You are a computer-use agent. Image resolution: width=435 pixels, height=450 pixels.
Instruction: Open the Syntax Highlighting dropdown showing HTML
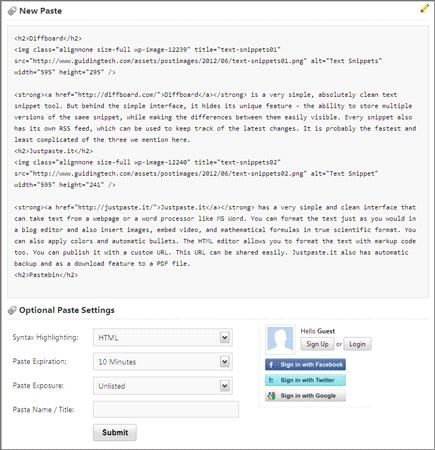click(163, 338)
